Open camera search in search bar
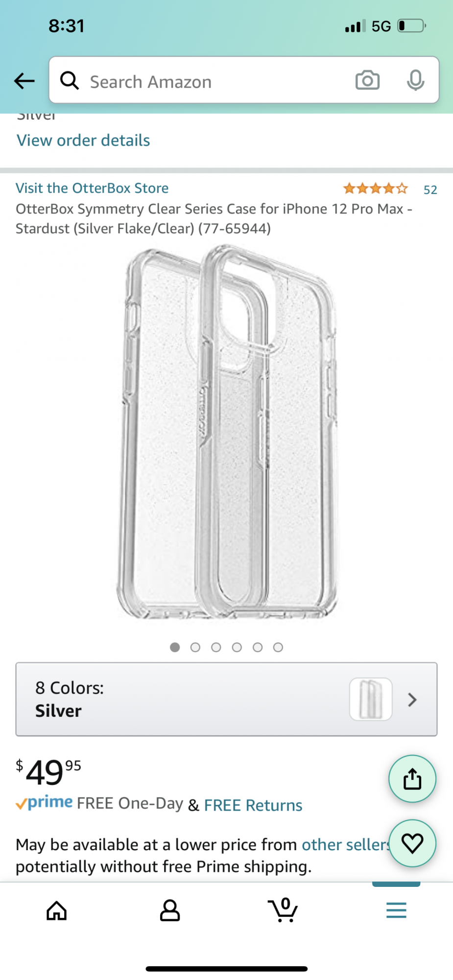 [367, 80]
